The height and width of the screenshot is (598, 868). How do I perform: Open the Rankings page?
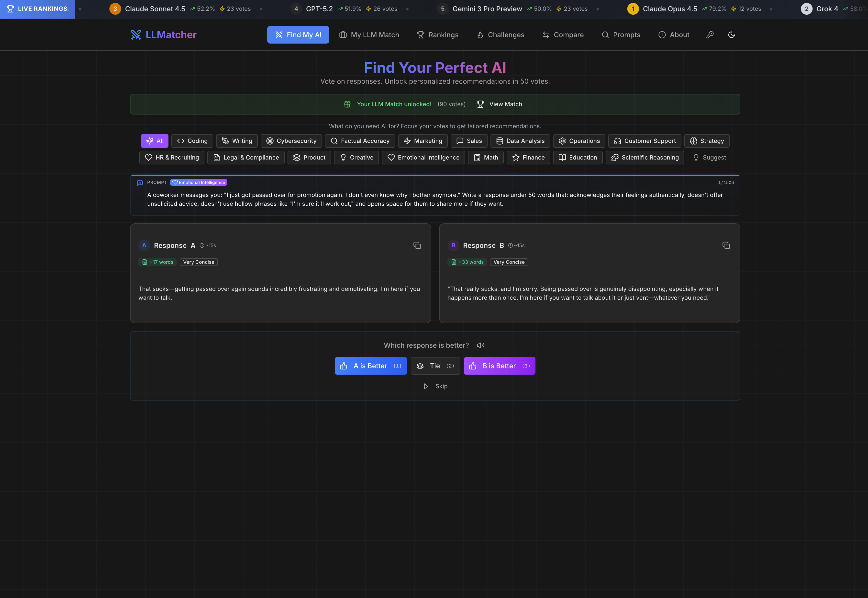coord(437,35)
